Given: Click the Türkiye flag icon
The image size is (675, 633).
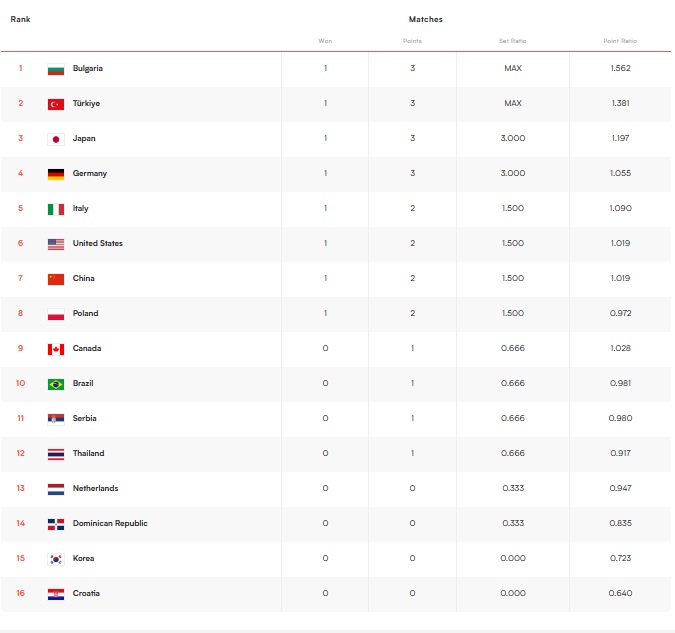Looking at the screenshot, I should (x=56, y=104).
